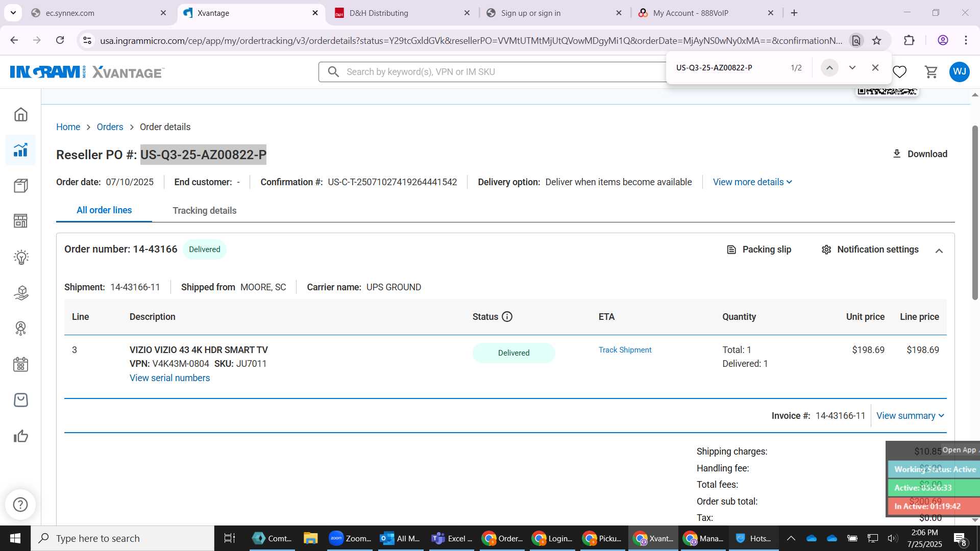Open Chrome menu three dots

pos(966,40)
